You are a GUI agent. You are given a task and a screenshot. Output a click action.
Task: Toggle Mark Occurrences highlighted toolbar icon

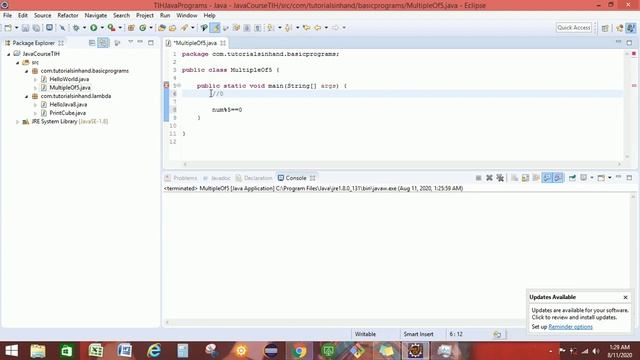coord(215,28)
